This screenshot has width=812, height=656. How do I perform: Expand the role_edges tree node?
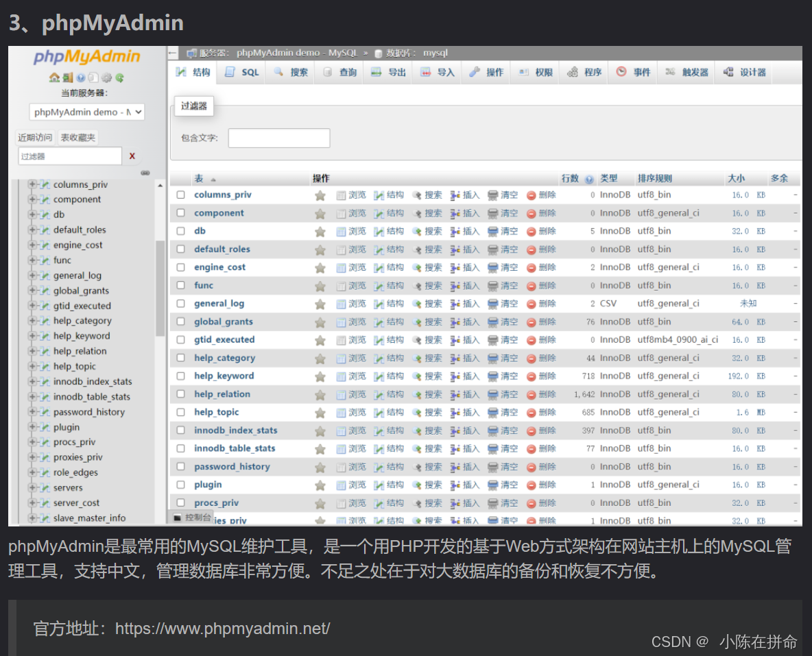click(x=32, y=472)
